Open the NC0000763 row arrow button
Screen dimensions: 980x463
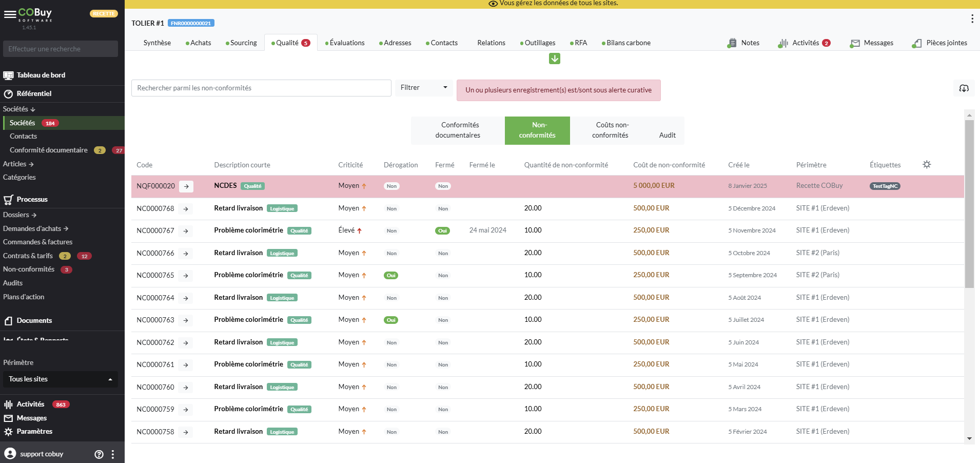pos(186,320)
